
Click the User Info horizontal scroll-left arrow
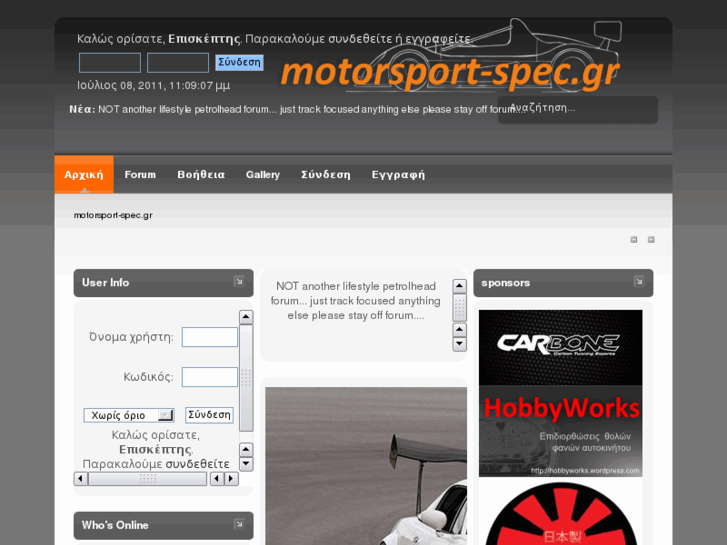point(81,479)
